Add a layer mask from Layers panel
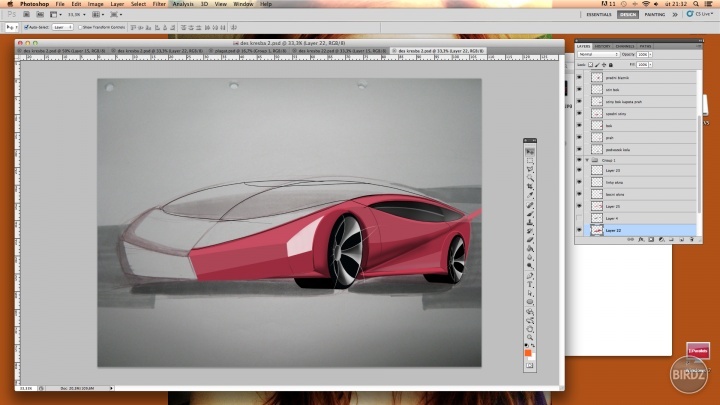Screen dimensions: 720x405 pyautogui.click(x=651, y=240)
